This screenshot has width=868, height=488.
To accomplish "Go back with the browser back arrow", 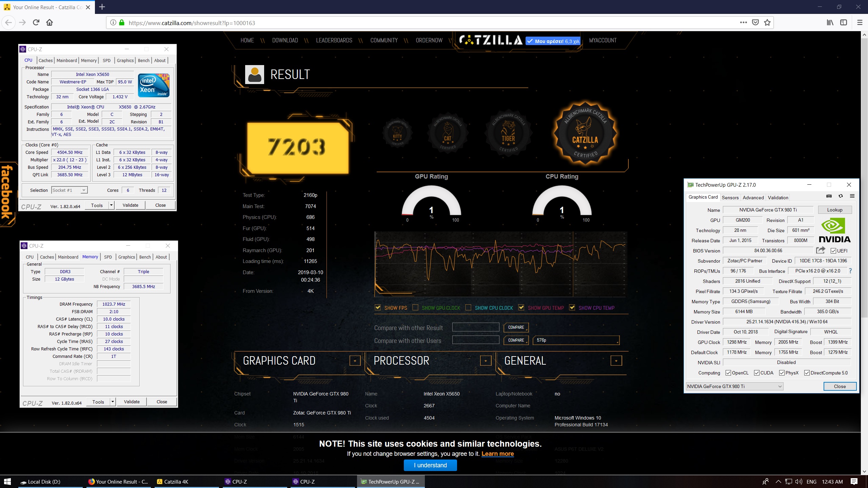I will tap(8, 23).
